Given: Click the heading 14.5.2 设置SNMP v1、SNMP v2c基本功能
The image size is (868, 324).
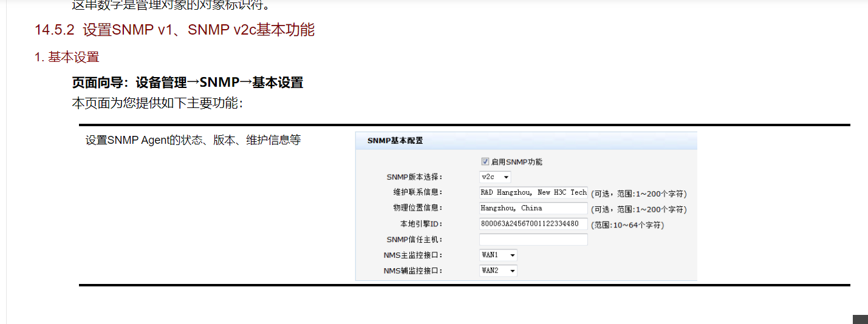Looking at the screenshot, I should point(175,30).
